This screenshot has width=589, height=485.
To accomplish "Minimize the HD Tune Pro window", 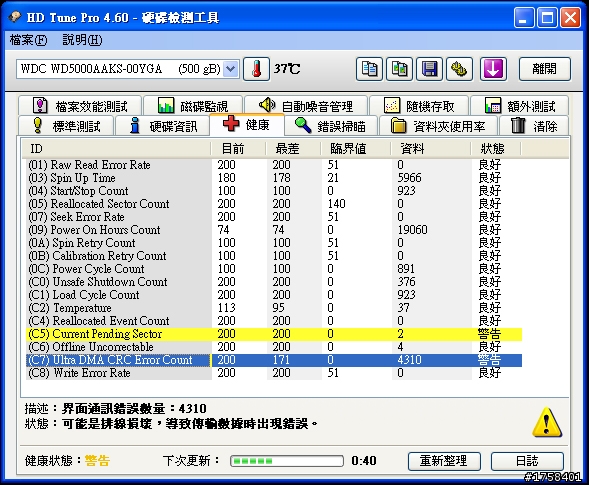I will 524,18.
